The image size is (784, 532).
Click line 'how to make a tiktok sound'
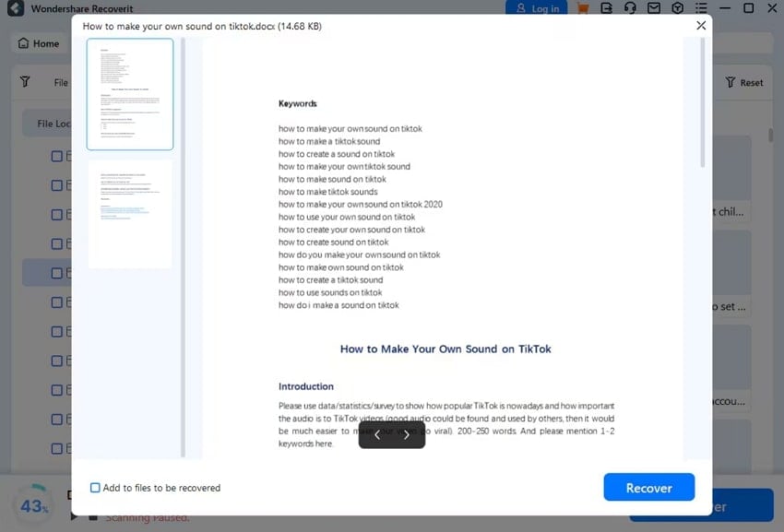click(329, 141)
